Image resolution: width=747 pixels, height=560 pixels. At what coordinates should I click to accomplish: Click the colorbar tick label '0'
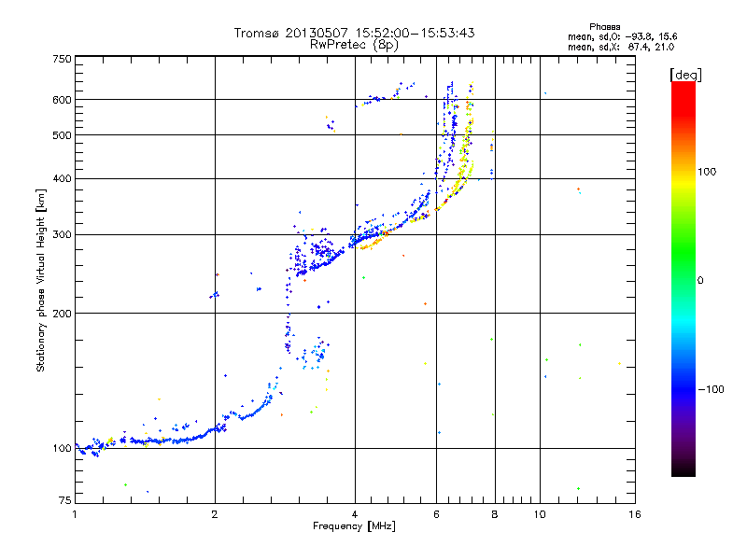point(700,281)
